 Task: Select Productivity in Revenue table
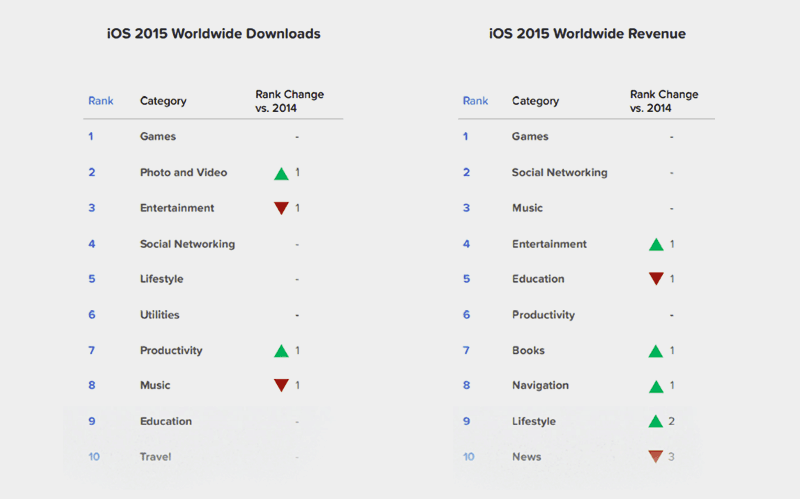point(543,315)
